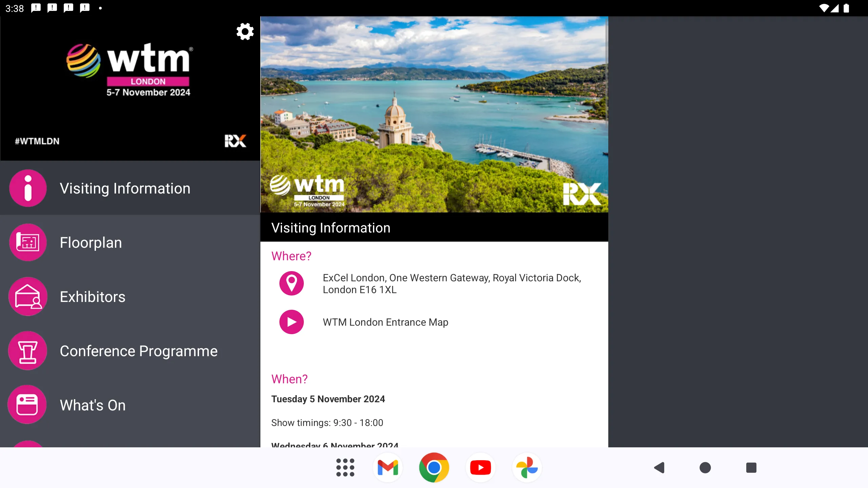This screenshot has height=488, width=868.
Task: Open What's On section
Action: 93,405
